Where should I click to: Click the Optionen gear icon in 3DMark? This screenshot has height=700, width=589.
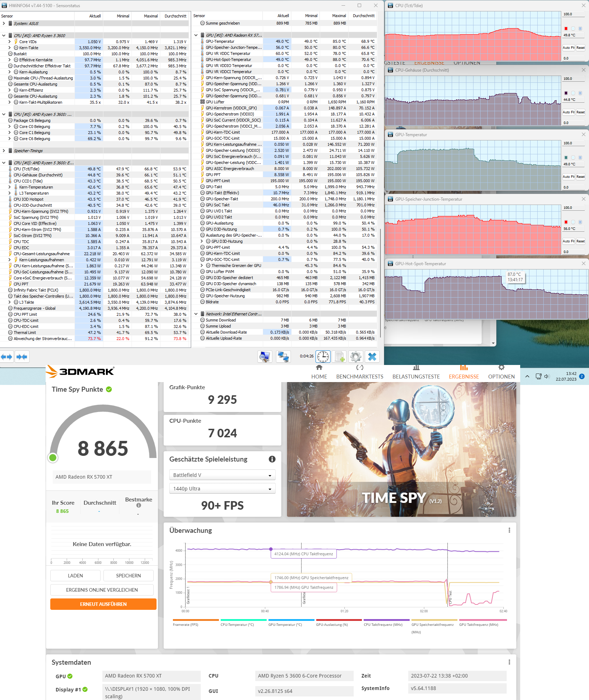(501, 367)
